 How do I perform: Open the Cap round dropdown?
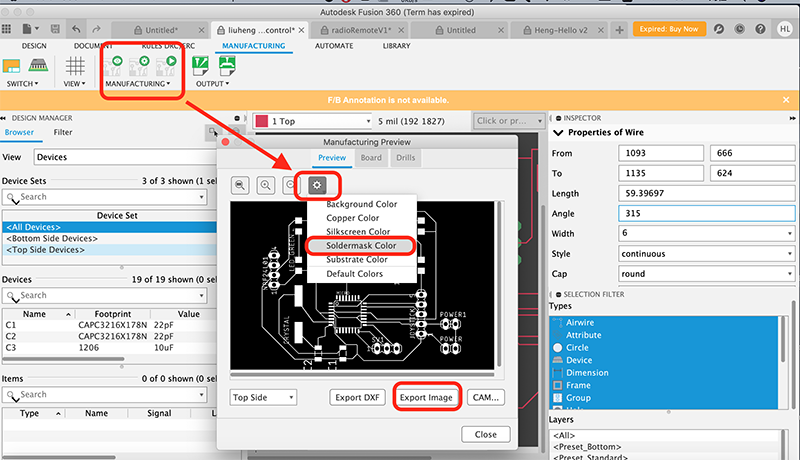tap(707, 274)
